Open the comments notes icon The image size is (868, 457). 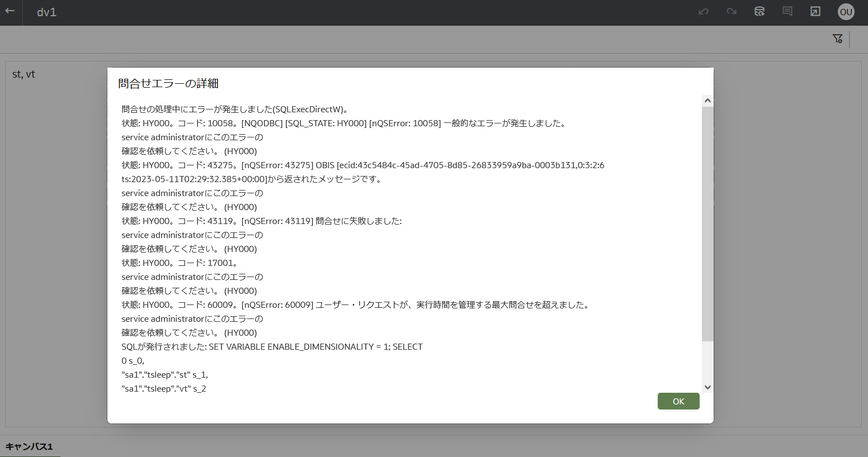tap(787, 12)
